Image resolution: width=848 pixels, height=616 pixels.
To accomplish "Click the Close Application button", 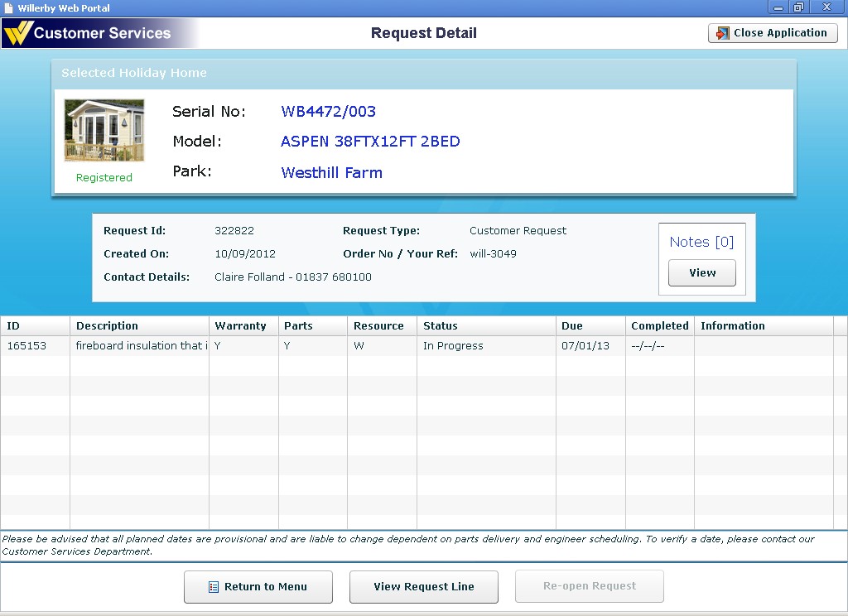I will [773, 33].
